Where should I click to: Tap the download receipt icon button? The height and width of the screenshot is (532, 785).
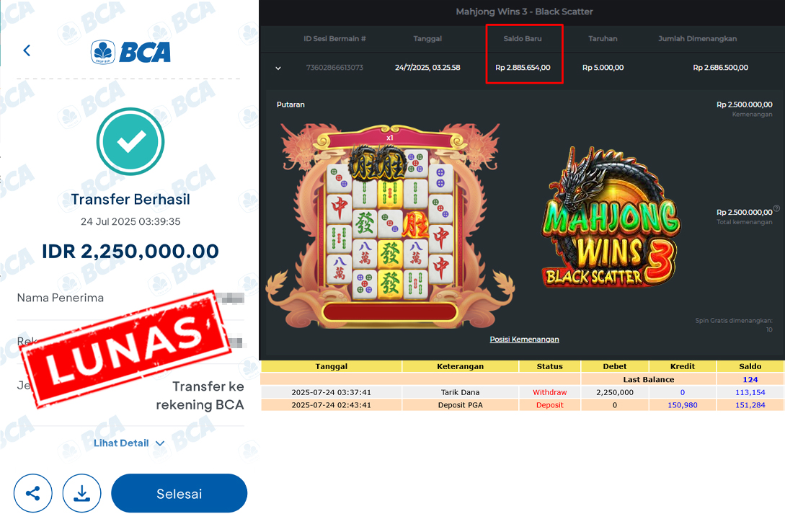pos(81,494)
